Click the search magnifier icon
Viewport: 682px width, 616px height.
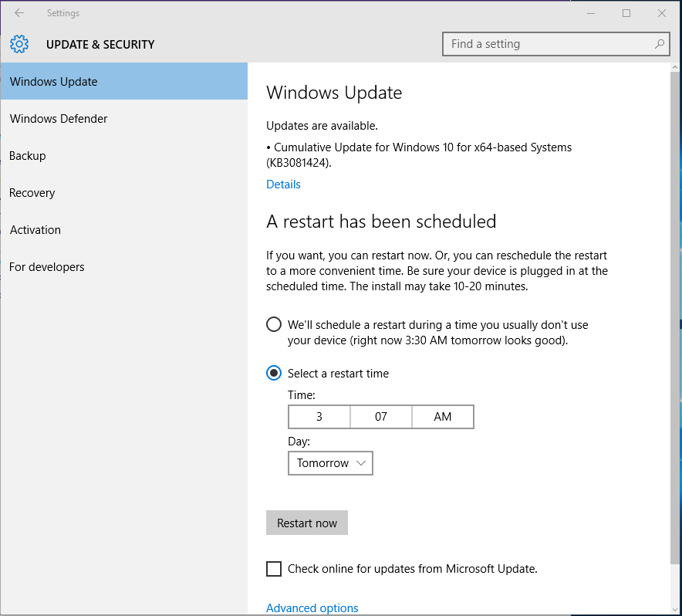tap(660, 44)
